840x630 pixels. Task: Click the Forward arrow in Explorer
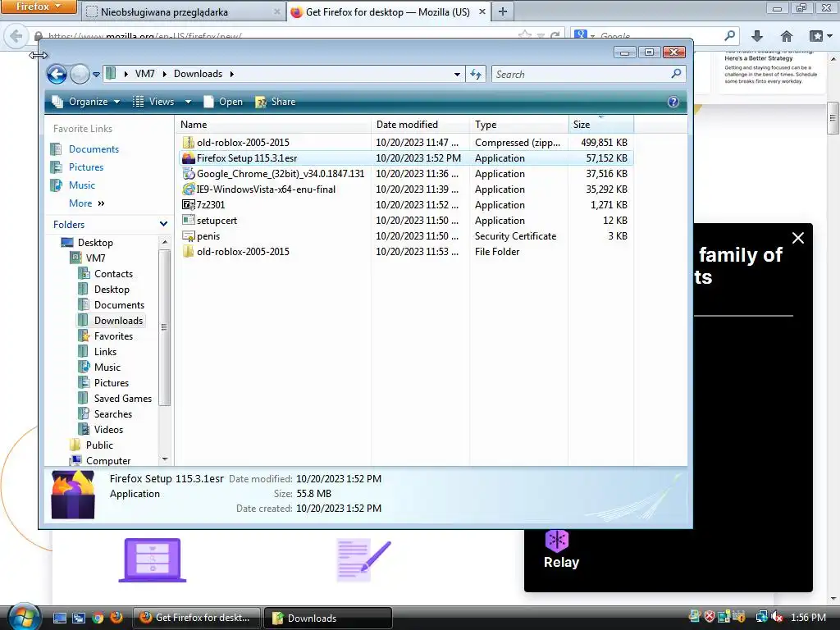click(80, 74)
